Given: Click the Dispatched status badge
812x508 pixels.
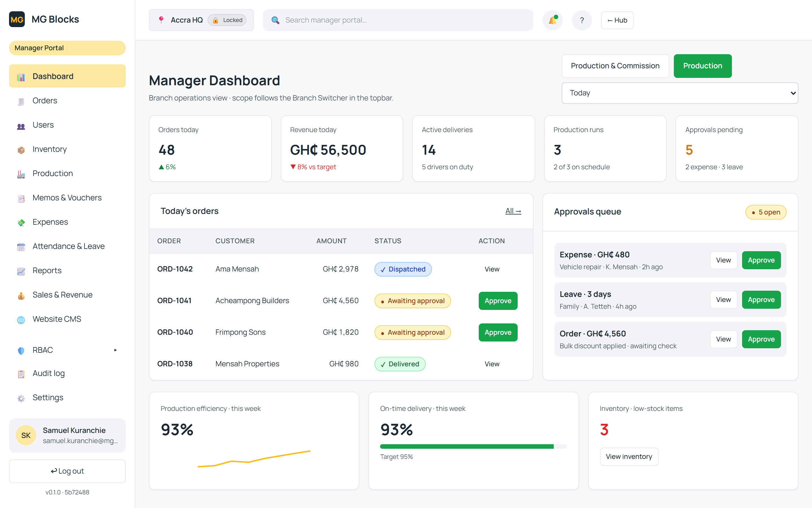Looking at the screenshot, I should pos(403,269).
